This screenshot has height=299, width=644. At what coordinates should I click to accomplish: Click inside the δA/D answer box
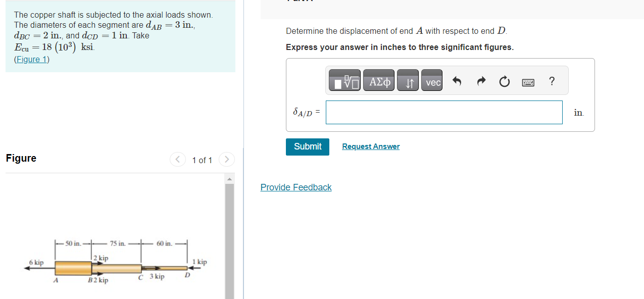tap(443, 112)
